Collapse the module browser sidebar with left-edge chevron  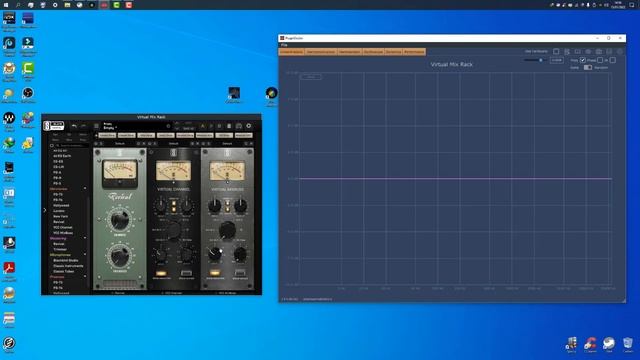(x=45, y=210)
